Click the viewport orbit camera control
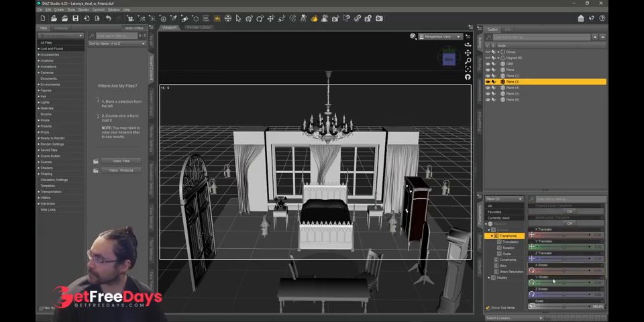 pos(468,45)
